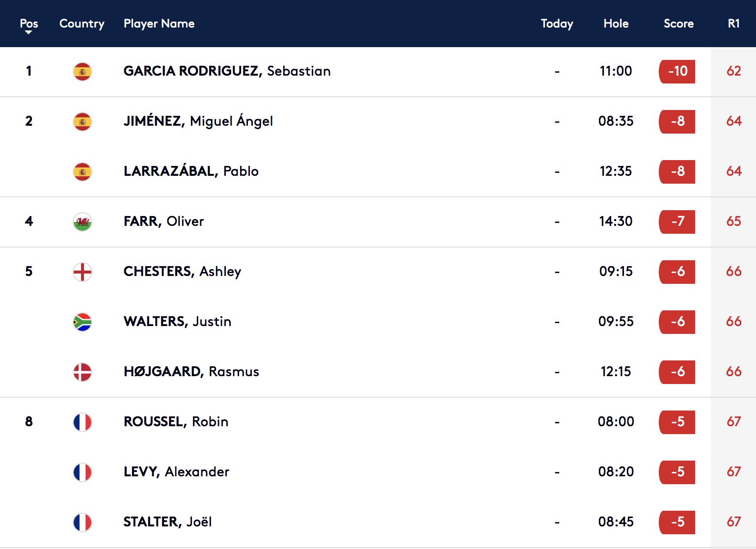Image resolution: width=756 pixels, height=549 pixels.
Task: Open Miguel Ángel Jiménez player profile
Action: (x=198, y=121)
